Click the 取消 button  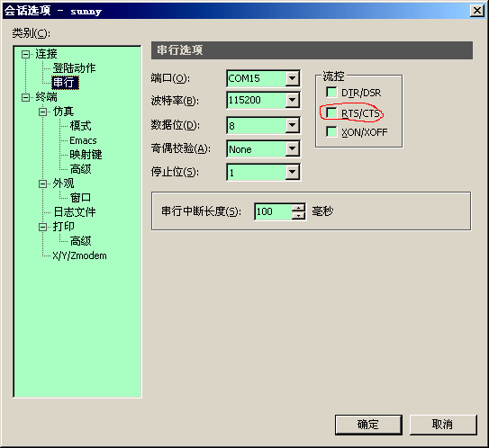coord(443,425)
